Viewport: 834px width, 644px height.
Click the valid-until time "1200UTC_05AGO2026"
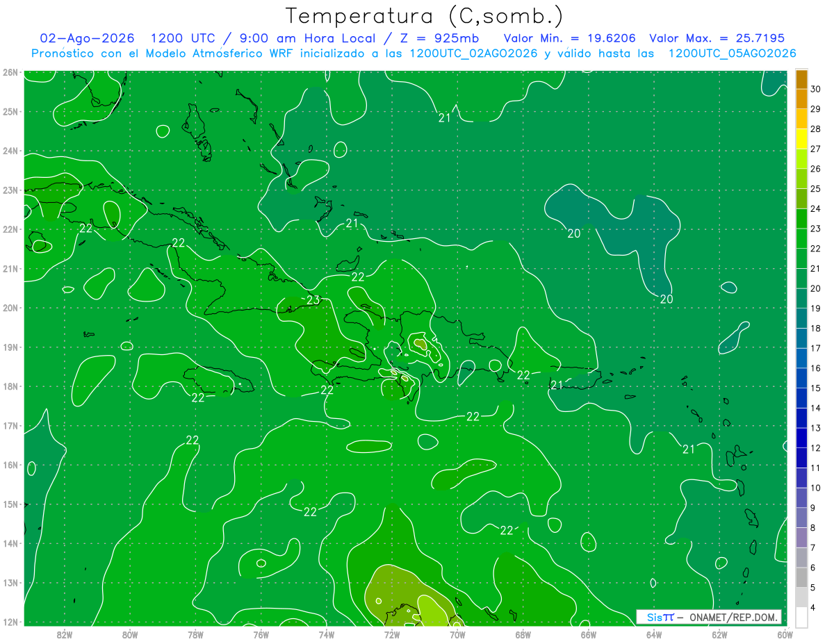(732, 53)
